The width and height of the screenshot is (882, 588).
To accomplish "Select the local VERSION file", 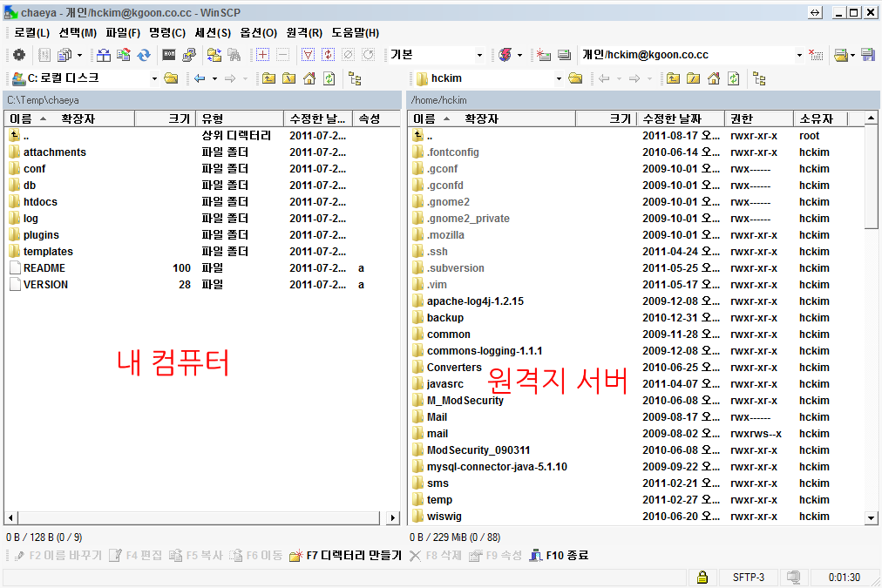I will pyautogui.click(x=45, y=285).
